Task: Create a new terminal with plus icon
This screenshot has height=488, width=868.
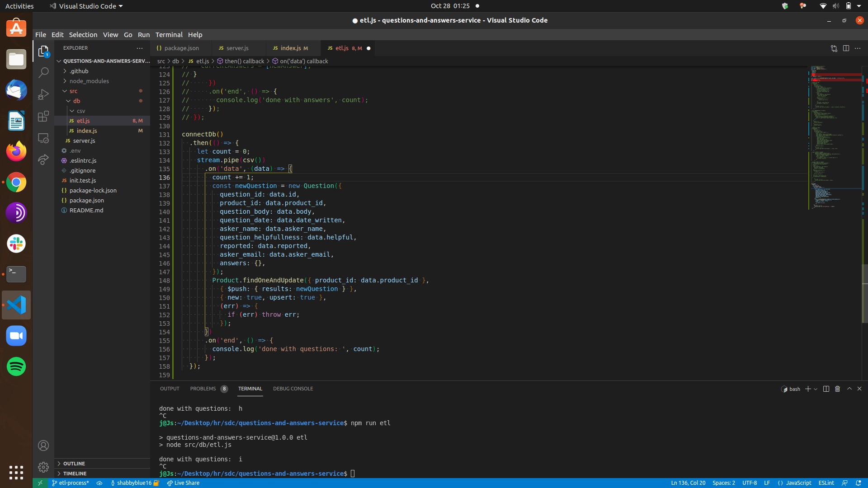Action: [x=808, y=389]
